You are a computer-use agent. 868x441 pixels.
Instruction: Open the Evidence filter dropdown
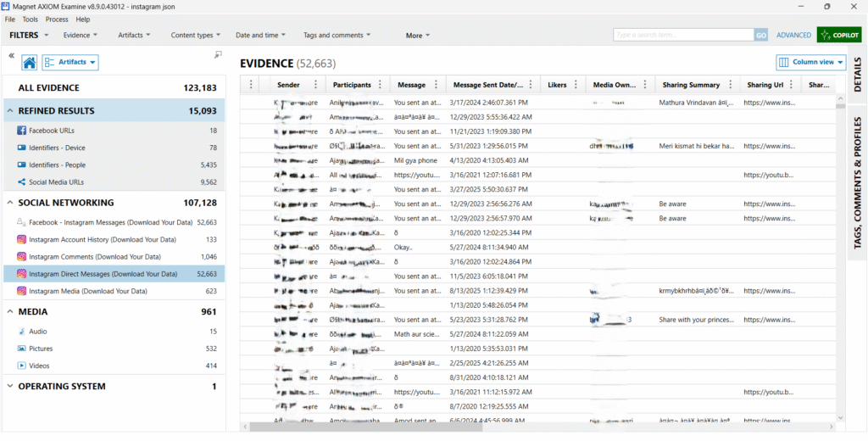tap(81, 35)
